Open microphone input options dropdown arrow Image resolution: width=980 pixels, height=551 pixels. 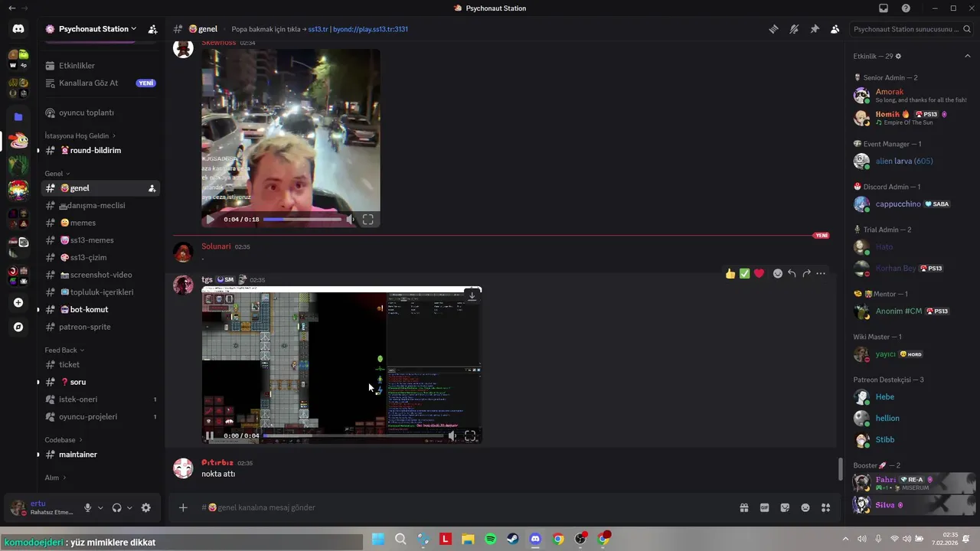pyautogui.click(x=100, y=507)
